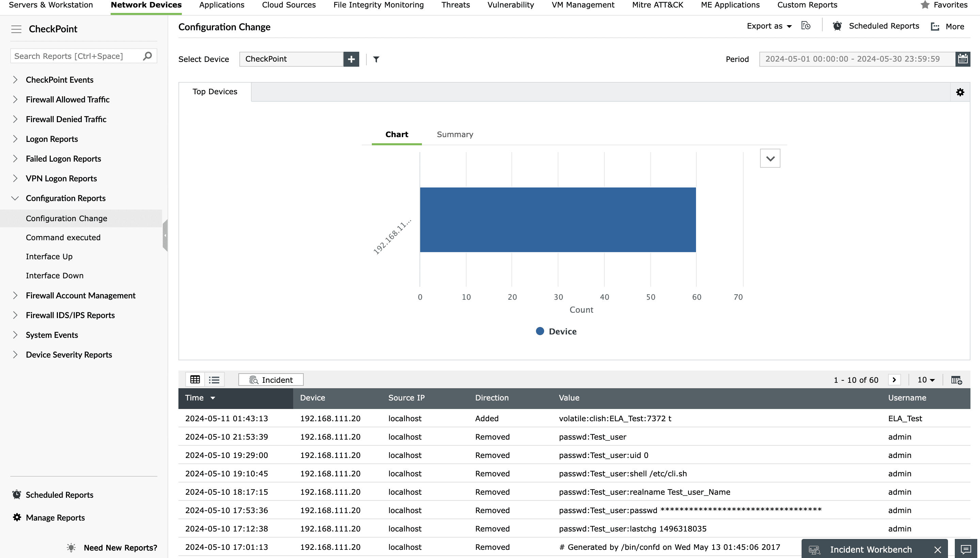
Task: Click the Incident button
Action: point(271,379)
